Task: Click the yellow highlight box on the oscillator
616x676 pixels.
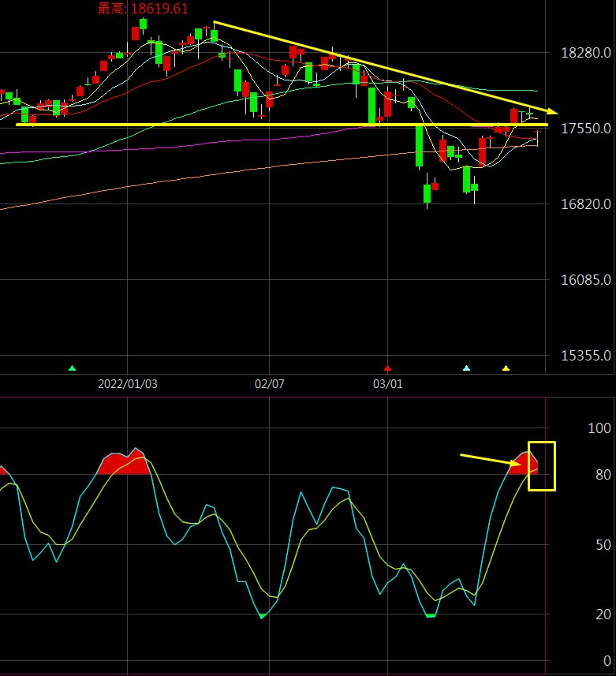Action: (541, 466)
